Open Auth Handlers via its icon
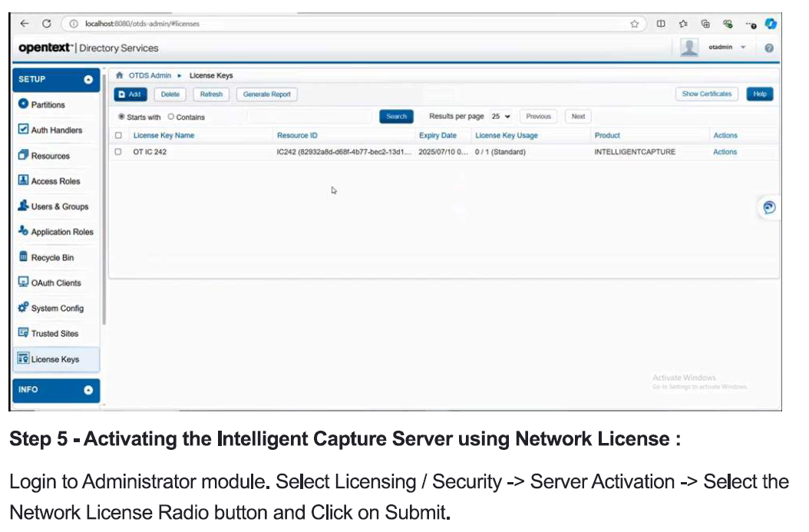 click(x=23, y=130)
